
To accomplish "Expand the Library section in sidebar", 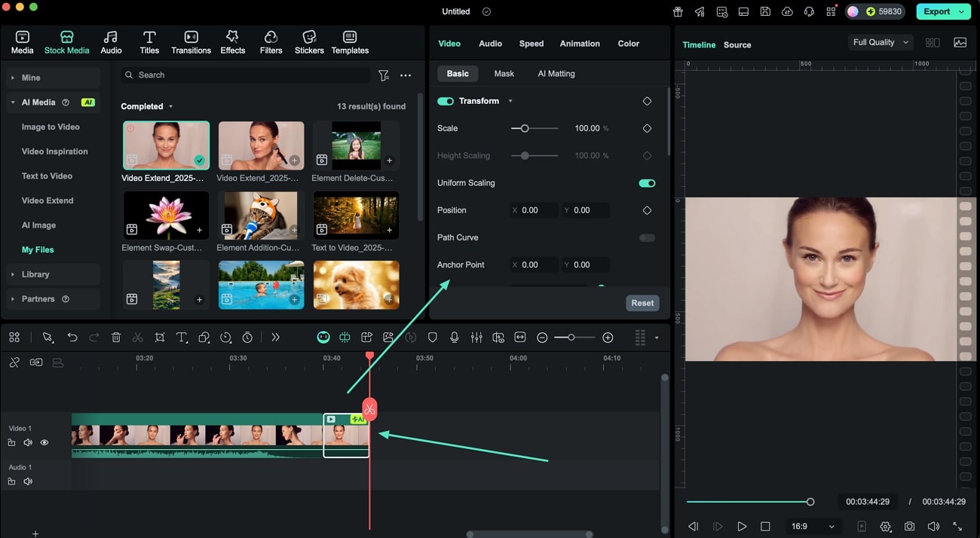I will pos(35,274).
